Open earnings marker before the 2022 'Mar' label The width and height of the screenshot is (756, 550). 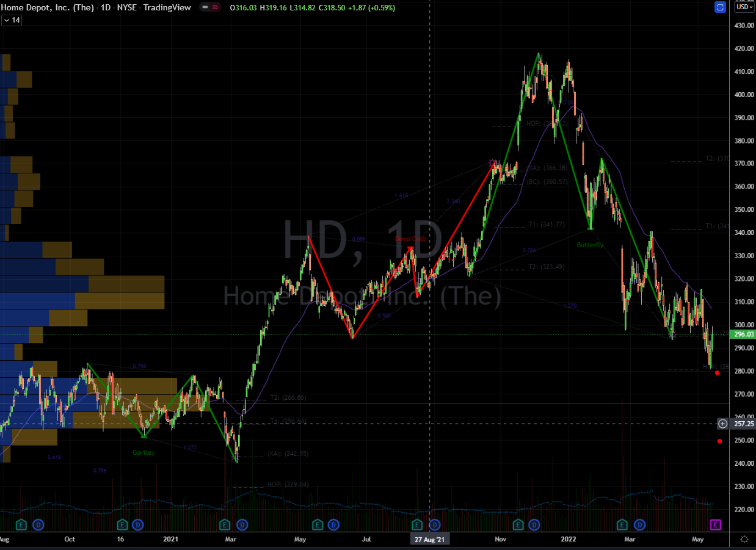(x=622, y=524)
